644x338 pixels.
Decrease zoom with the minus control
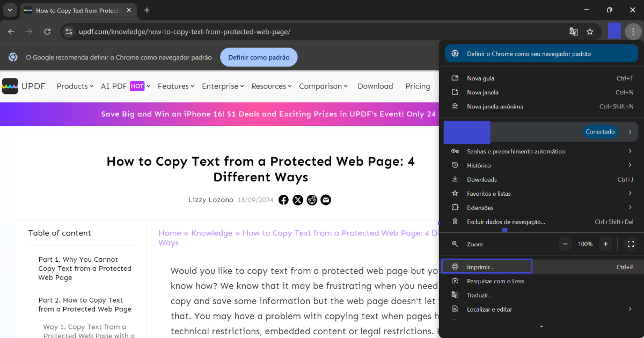[565, 244]
